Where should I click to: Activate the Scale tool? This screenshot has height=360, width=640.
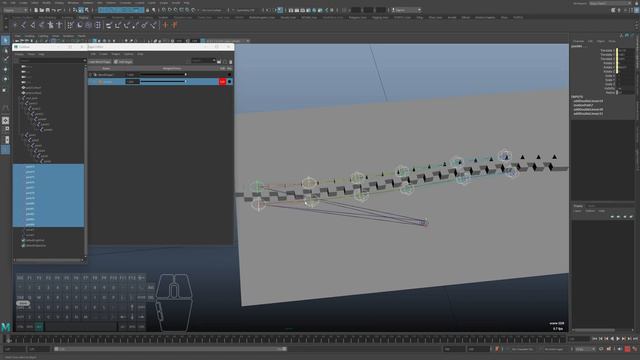coord(5,89)
